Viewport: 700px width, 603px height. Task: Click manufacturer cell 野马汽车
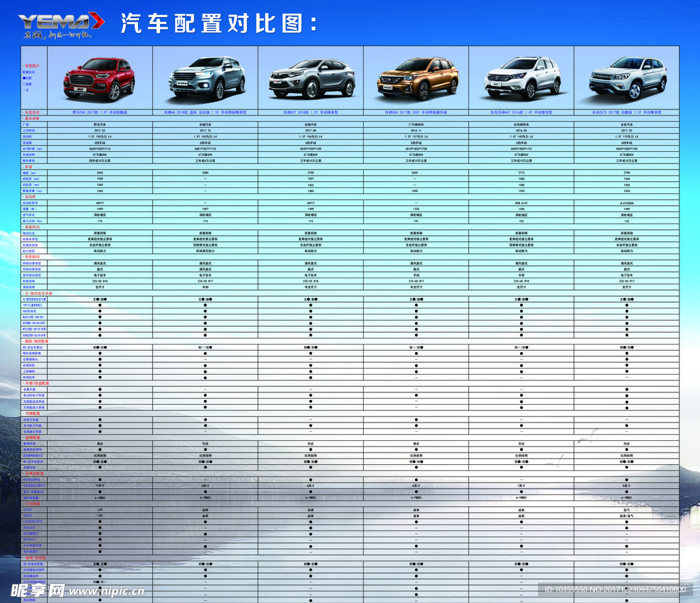(100, 124)
